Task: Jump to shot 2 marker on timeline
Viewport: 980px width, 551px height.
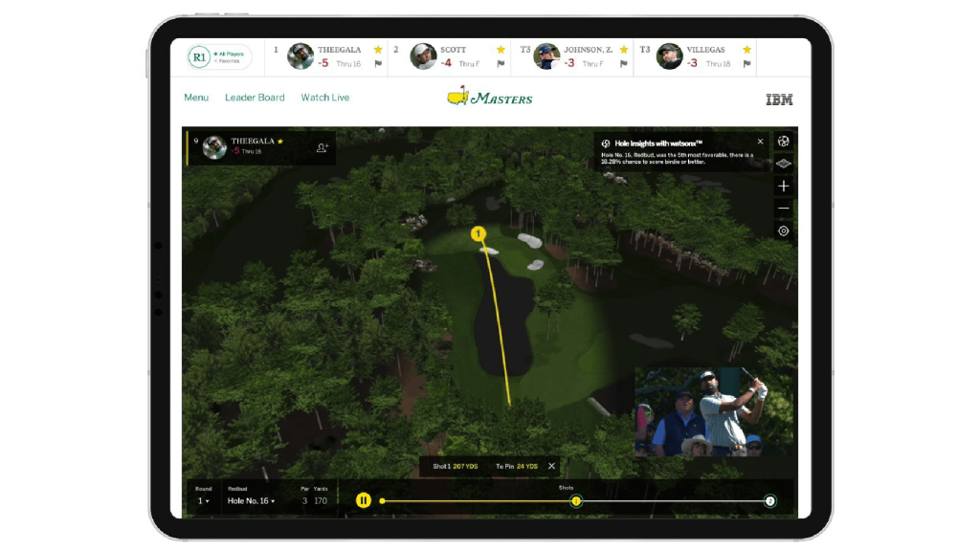Action: 770,501
